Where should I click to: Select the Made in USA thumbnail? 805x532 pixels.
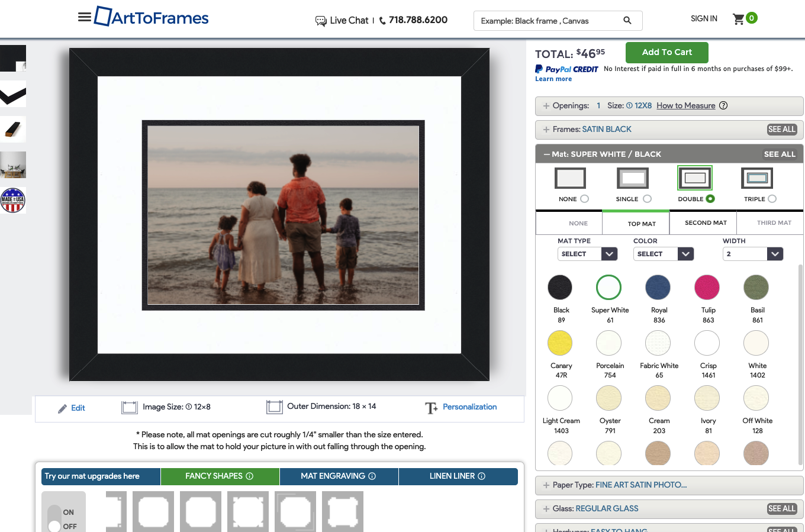[x=13, y=200]
